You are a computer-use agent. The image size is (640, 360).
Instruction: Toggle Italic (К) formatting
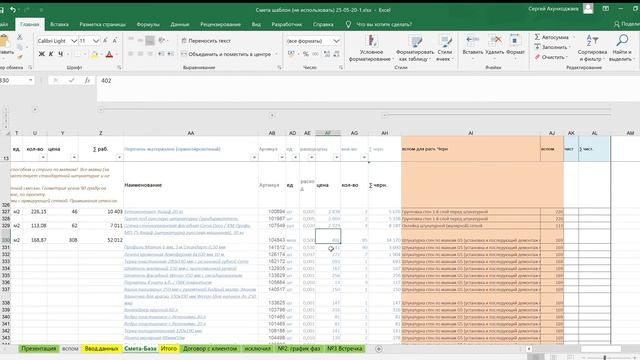(51, 54)
